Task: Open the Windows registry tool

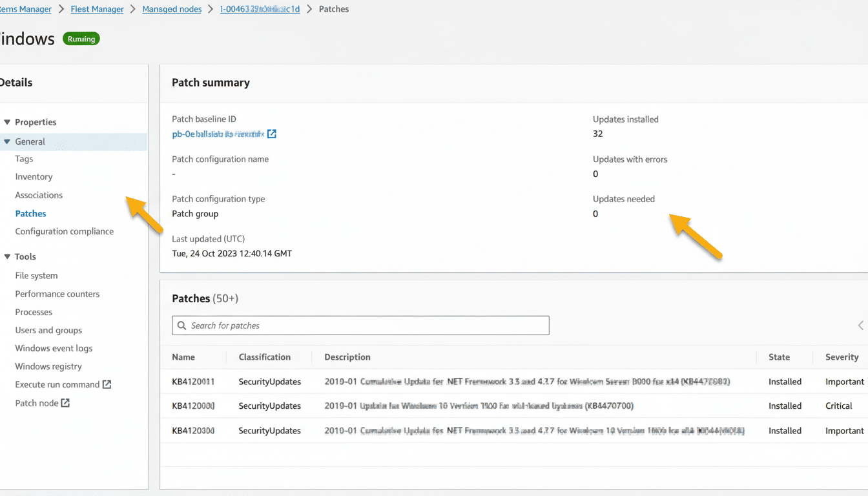Action: click(48, 366)
